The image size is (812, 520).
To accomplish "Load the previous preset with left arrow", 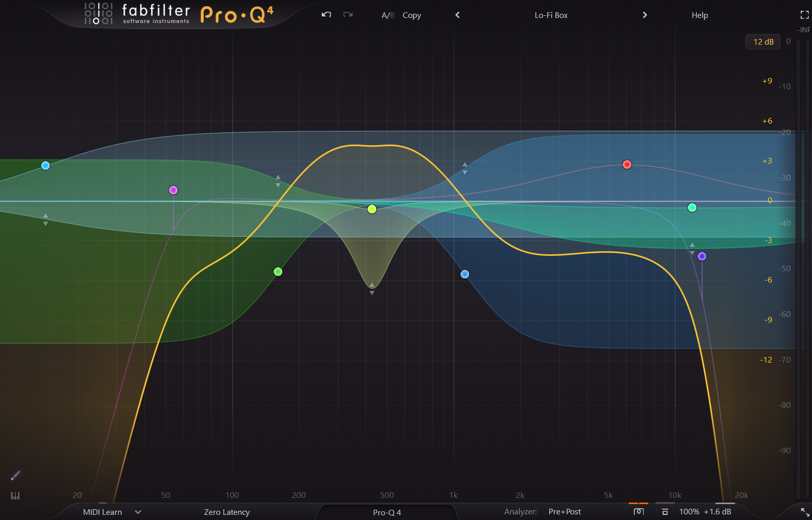I will coord(457,15).
